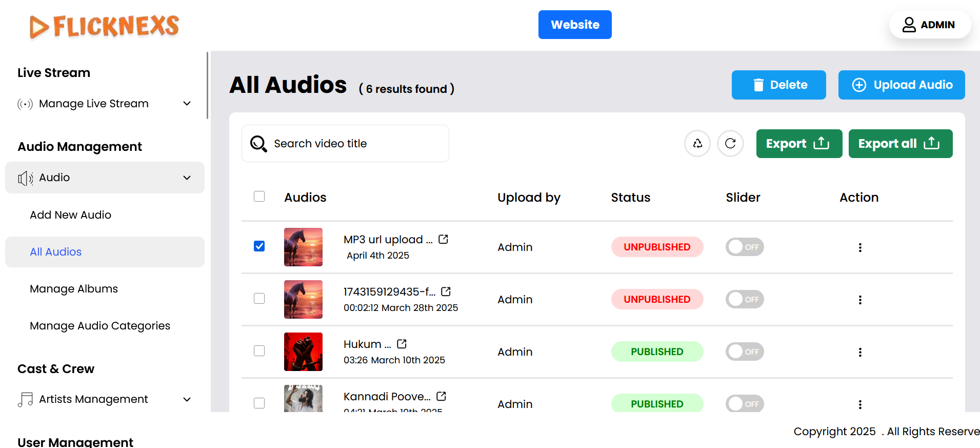Click the Upload Audio button

coord(902,85)
